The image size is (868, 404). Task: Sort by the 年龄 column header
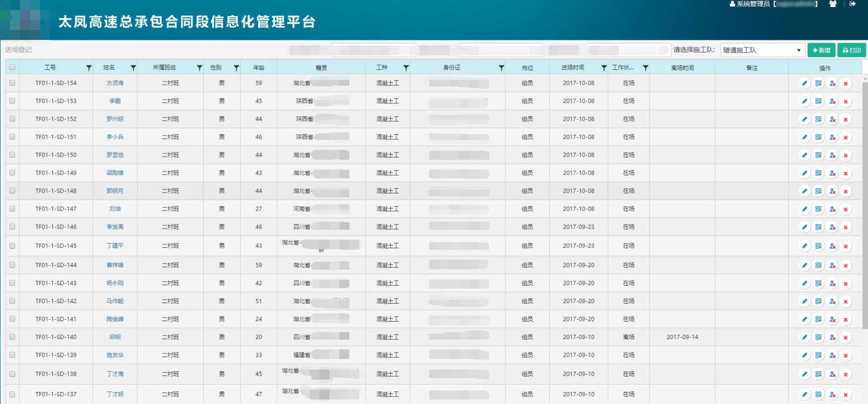(x=259, y=68)
